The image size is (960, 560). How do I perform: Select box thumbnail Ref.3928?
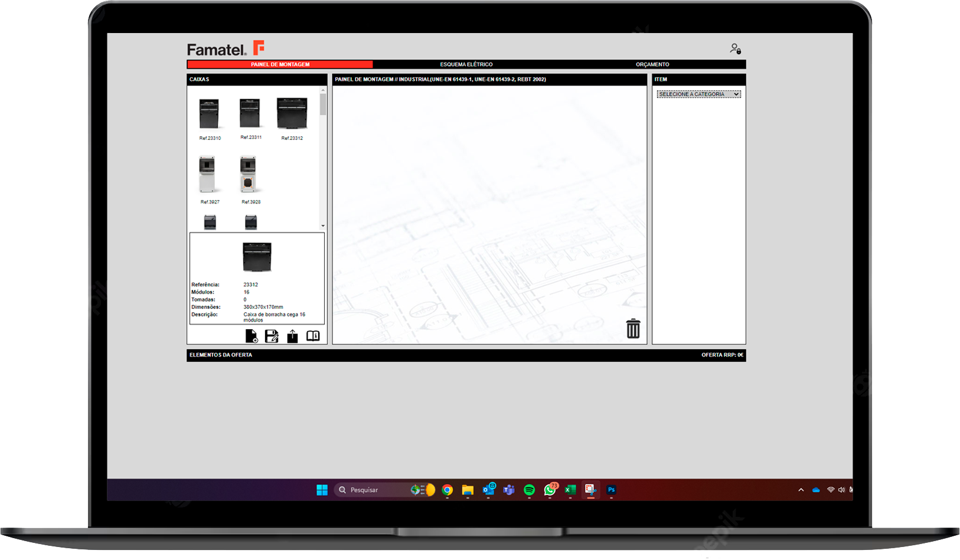(x=249, y=175)
